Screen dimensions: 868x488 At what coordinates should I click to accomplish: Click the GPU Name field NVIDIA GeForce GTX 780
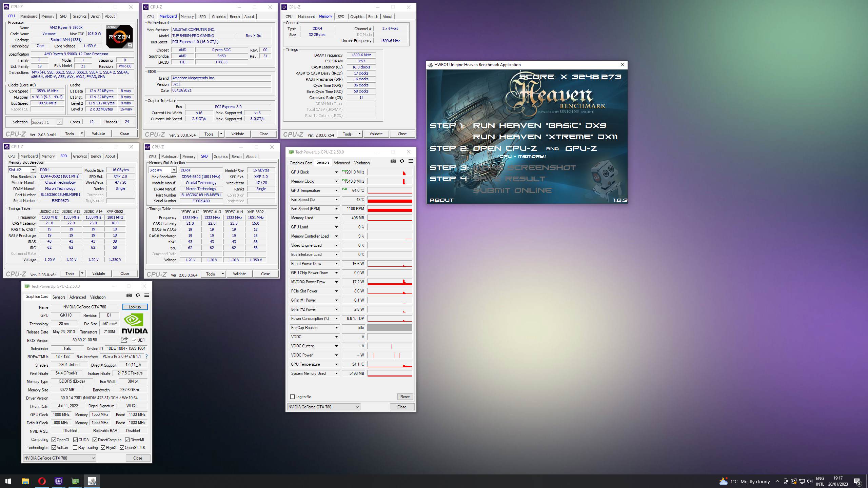tap(85, 307)
